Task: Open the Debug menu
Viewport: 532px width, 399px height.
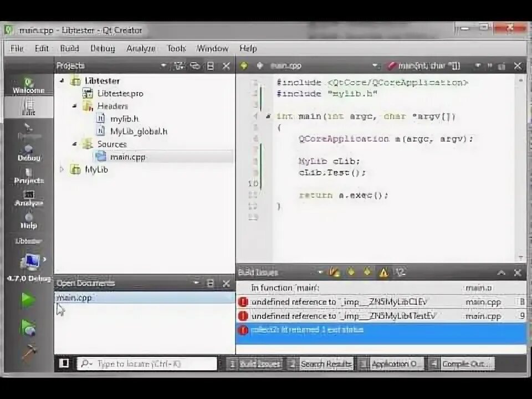Action: click(x=103, y=48)
